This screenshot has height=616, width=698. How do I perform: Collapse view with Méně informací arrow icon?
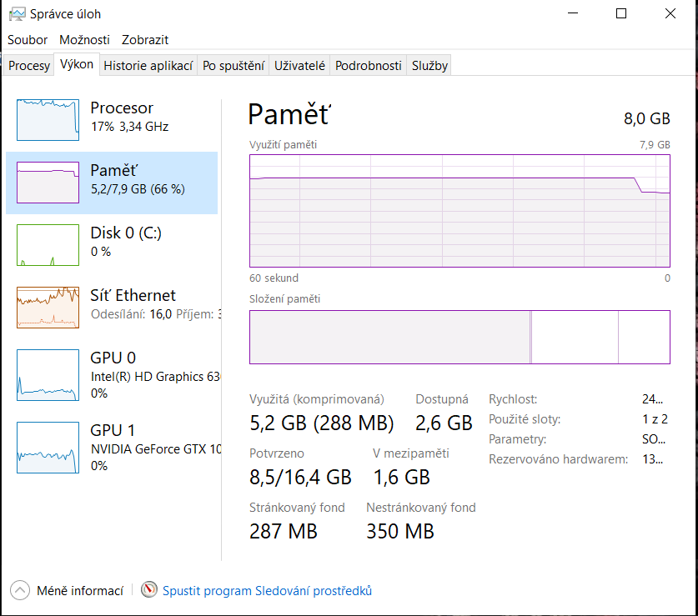(20, 590)
